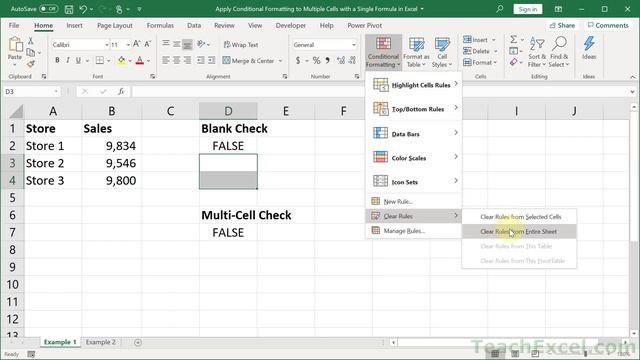Image resolution: width=640 pixels, height=360 pixels.
Task: Click the Conditional Formatting button
Action: 383,52
